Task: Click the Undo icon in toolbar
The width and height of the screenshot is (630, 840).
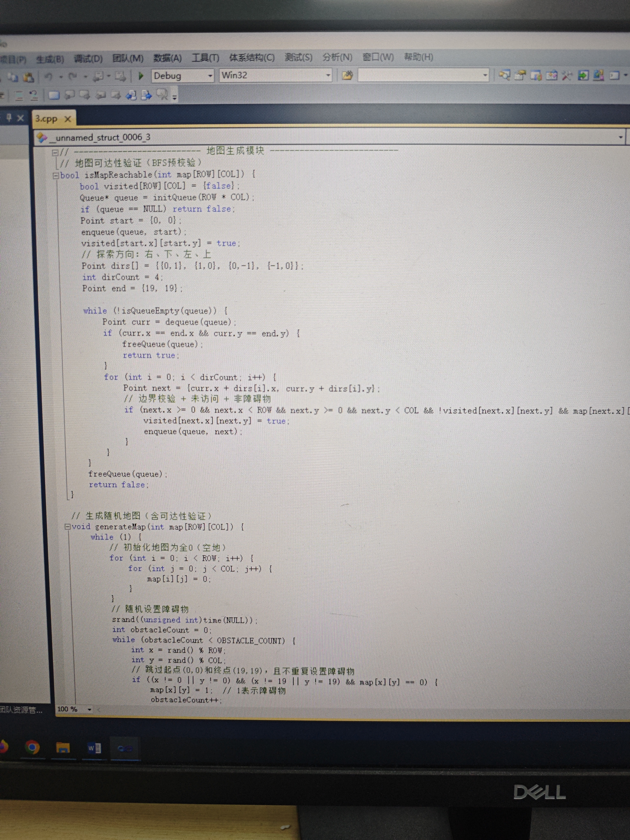Action: pyautogui.click(x=48, y=77)
